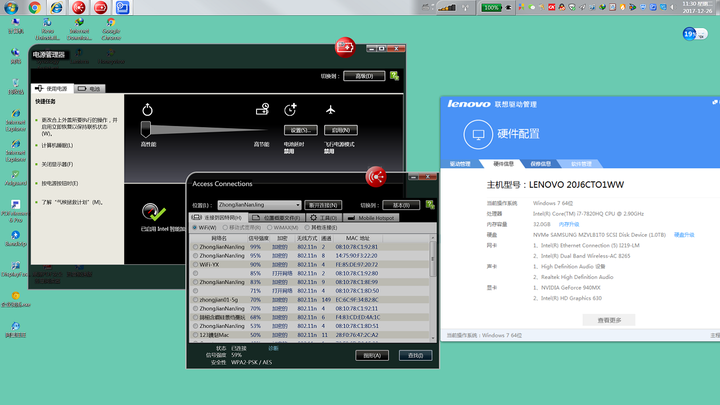Click the 19% floating memory widget
Image resolution: width=720 pixels, height=405 pixels.
pyautogui.click(x=695, y=34)
